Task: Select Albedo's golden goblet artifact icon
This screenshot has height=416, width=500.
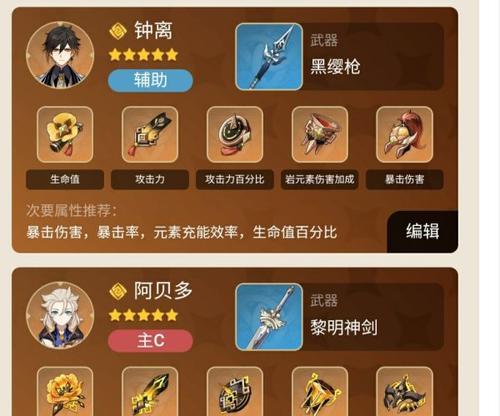Action: [x=320, y=391]
